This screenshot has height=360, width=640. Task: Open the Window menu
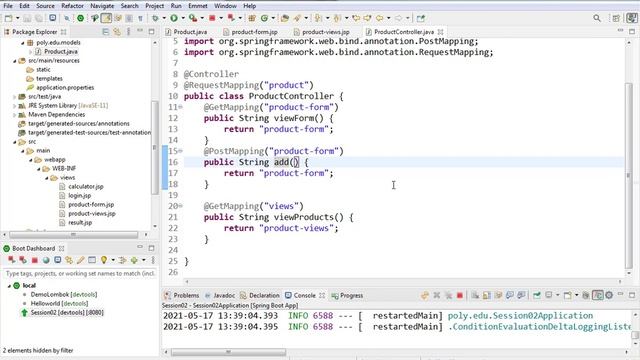click(x=225, y=6)
